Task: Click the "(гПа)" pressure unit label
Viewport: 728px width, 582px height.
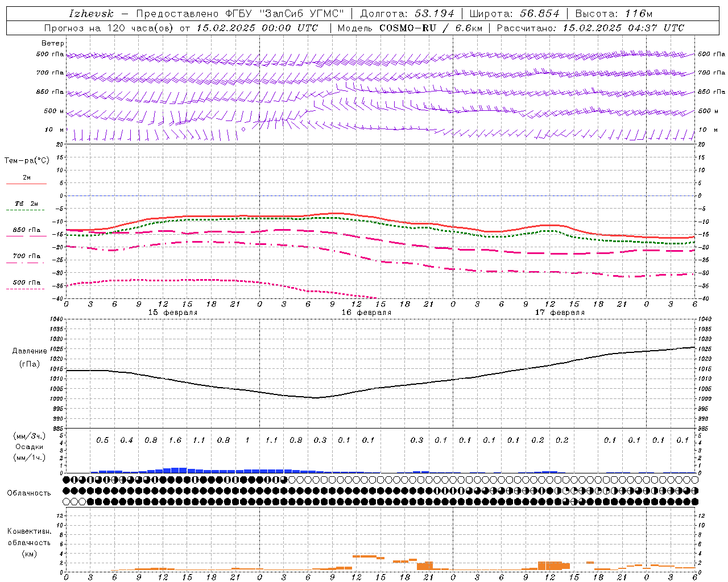Action: [30, 364]
